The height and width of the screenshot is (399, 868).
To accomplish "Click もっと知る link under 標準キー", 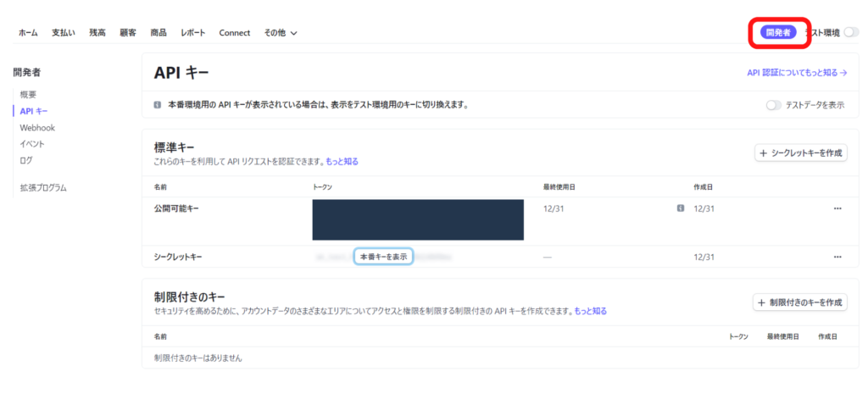I will (342, 162).
